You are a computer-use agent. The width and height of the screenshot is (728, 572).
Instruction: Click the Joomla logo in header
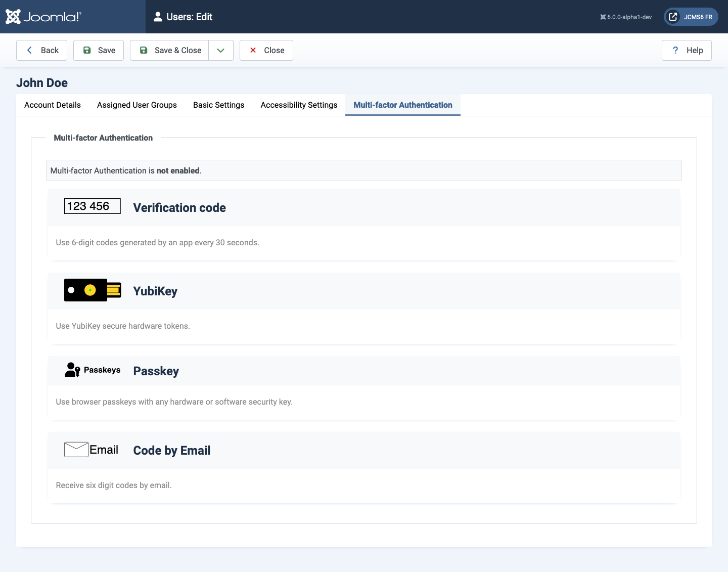coord(43,17)
